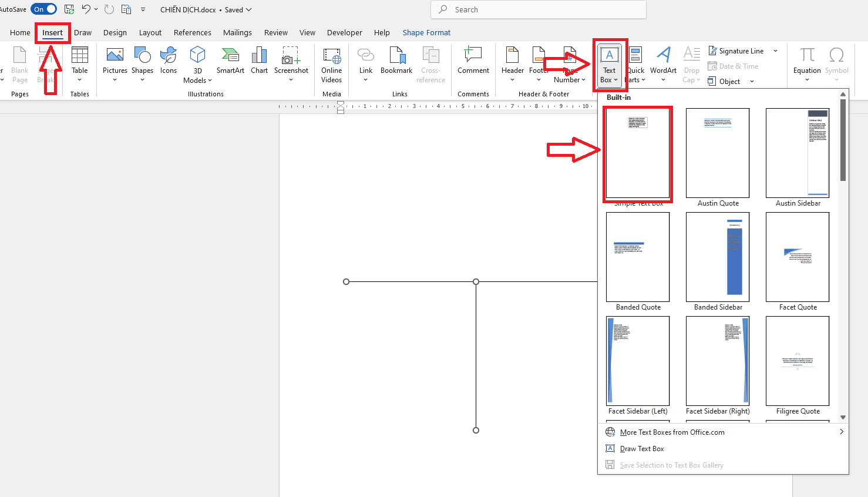Toggle the AutoSave switch

[x=45, y=9]
